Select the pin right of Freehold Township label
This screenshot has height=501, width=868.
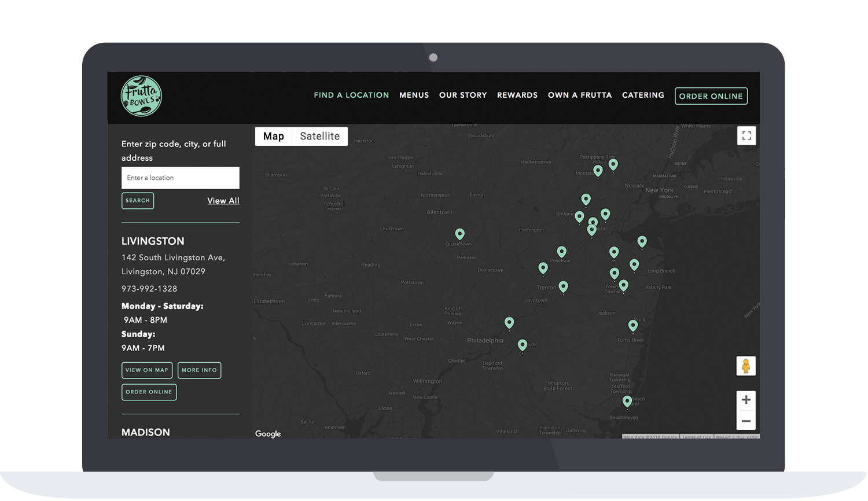click(x=623, y=285)
